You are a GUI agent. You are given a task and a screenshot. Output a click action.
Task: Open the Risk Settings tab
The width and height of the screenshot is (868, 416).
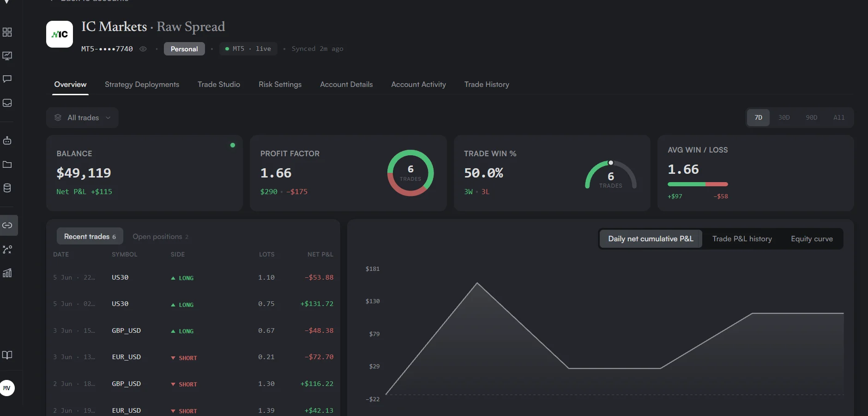(x=280, y=85)
